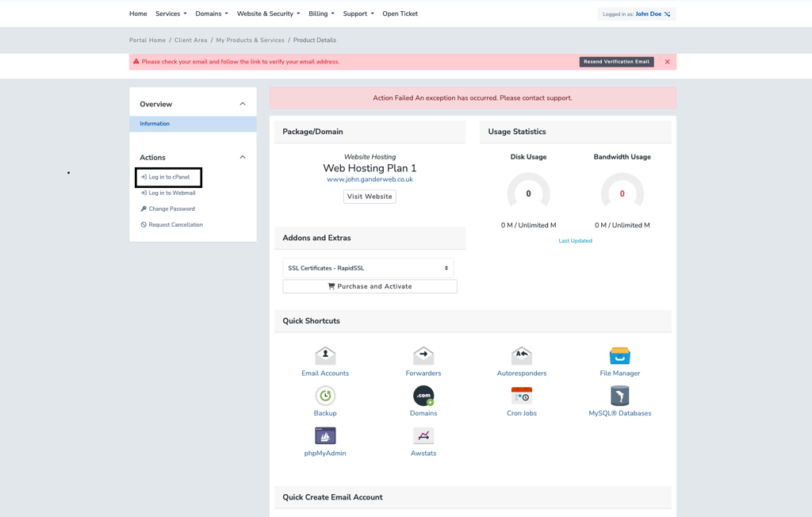Image resolution: width=812 pixels, height=517 pixels.
Task: Click the switch-account icon beside John Doe
Action: (x=667, y=14)
